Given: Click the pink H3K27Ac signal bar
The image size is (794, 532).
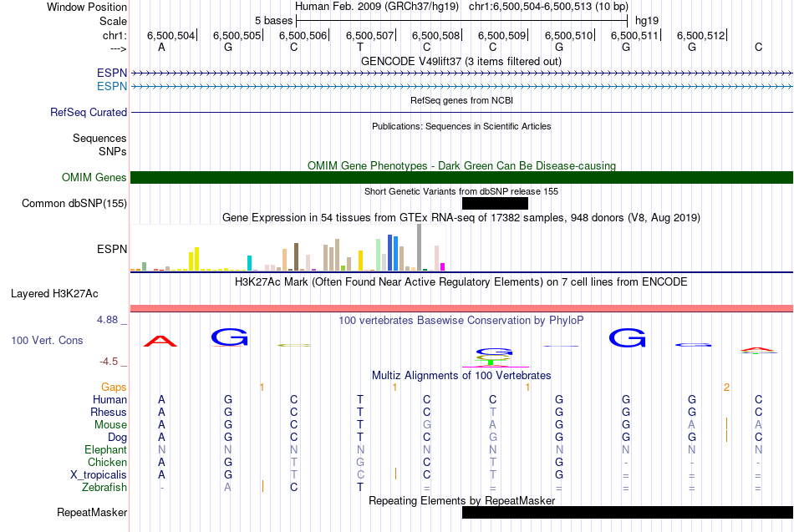Looking at the screenshot, I should (x=461, y=308).
